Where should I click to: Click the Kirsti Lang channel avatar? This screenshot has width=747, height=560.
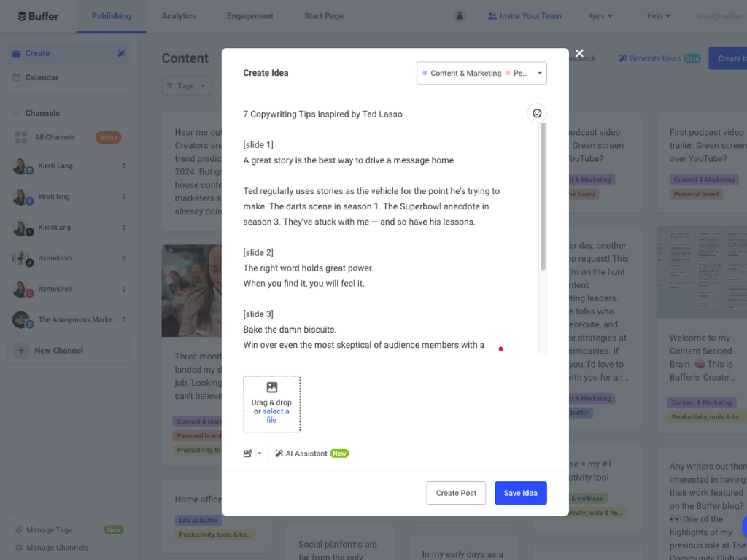(x=21, y=166)
